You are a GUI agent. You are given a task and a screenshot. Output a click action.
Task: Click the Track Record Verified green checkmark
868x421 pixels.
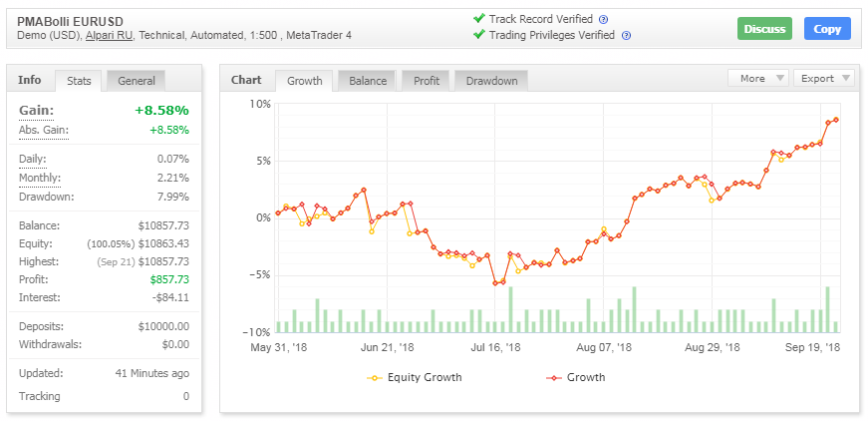click(479, 19)
